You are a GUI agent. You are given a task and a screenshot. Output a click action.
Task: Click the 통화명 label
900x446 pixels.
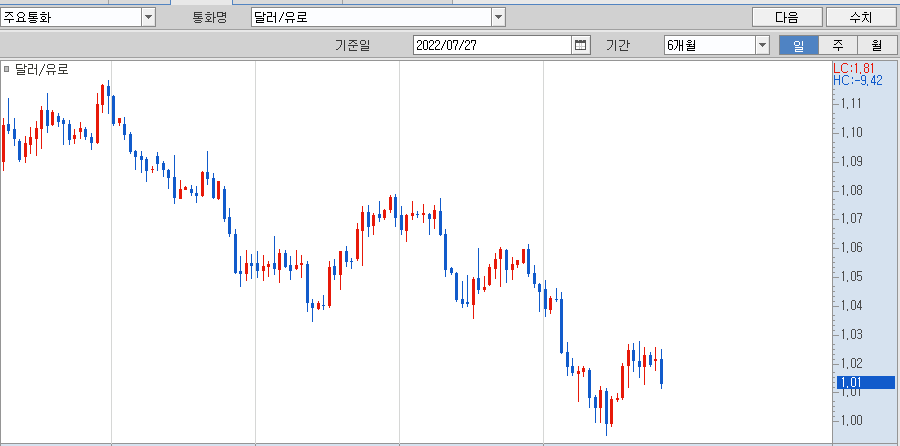point(210,17)
